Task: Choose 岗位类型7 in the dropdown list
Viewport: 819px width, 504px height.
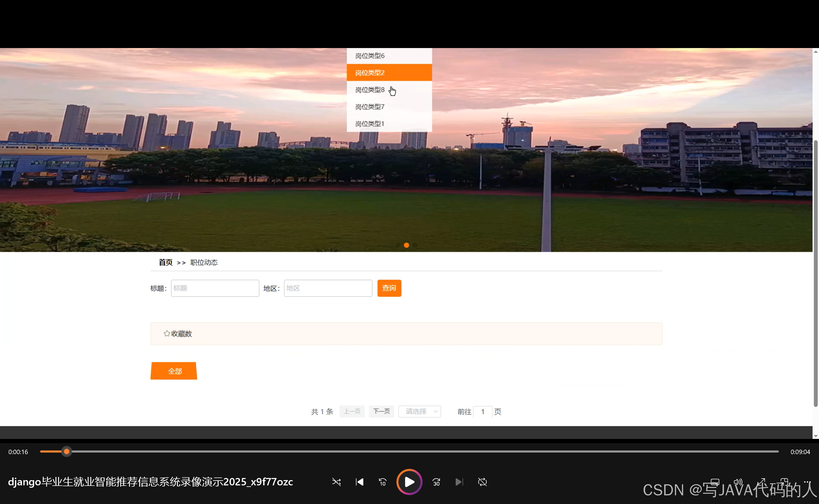Action: tap(389, 107)
